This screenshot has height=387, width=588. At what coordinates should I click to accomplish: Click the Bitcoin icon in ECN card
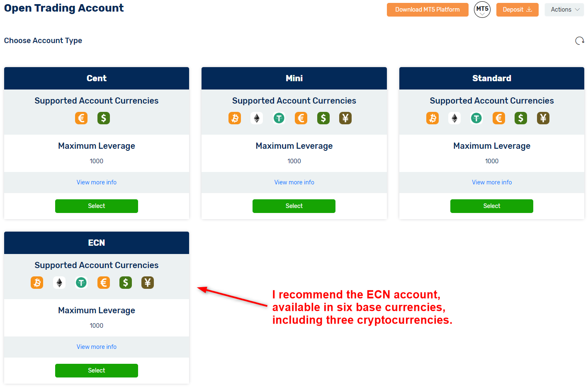37,283
